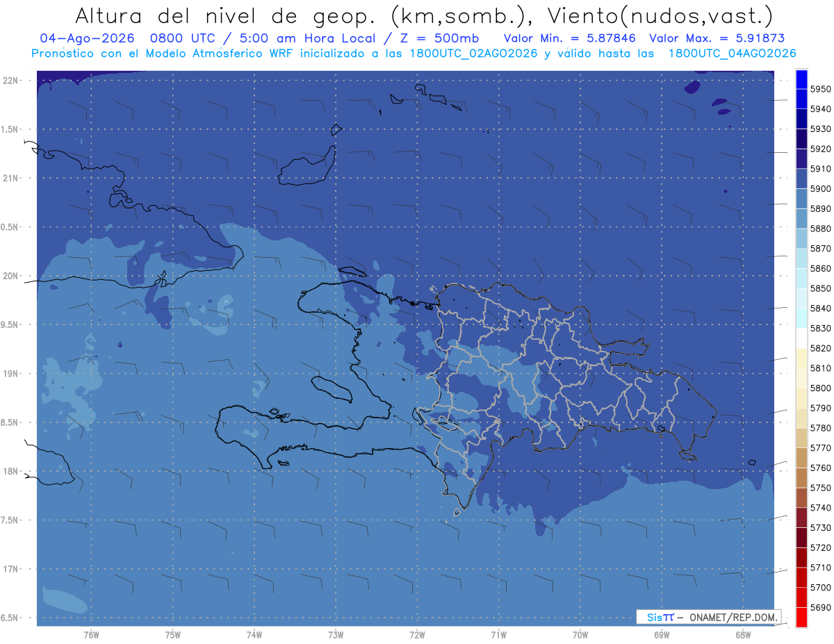Click the legend value '5700'

coord(820,587)
